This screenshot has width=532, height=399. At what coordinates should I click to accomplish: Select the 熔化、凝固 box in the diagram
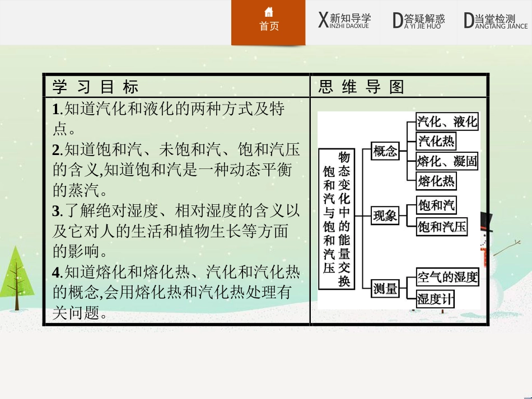click(447, 161)
